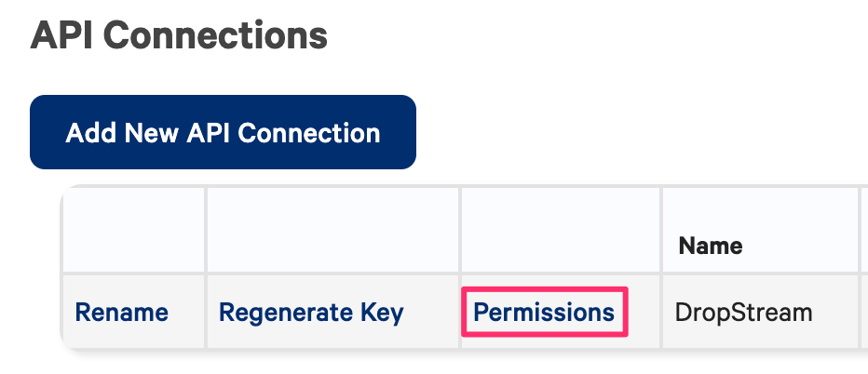Click the Add New API Connection button
The width and height of the screenshot is (868, 374).
(223, 132)
